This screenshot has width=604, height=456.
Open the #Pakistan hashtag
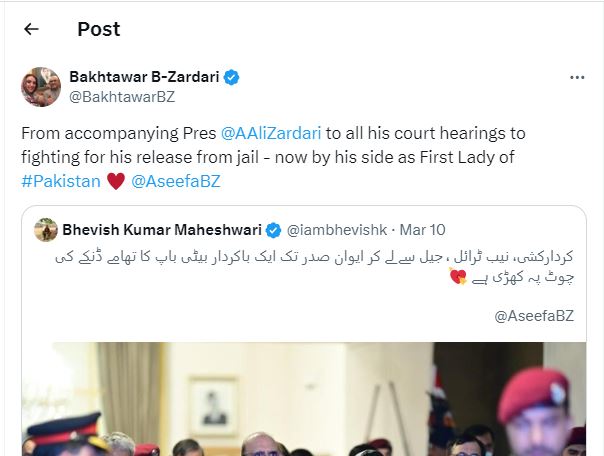[61, 181]
